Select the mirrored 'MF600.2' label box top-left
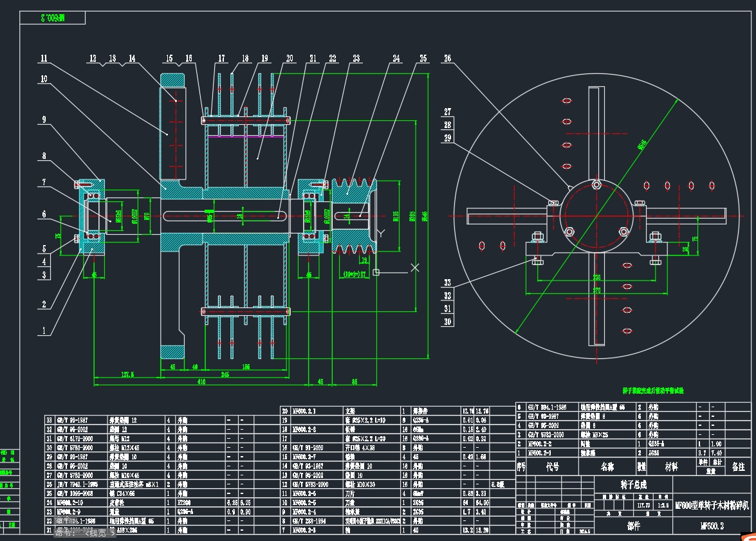Screen dimensions: 756x541 click(x=53, y=18)
